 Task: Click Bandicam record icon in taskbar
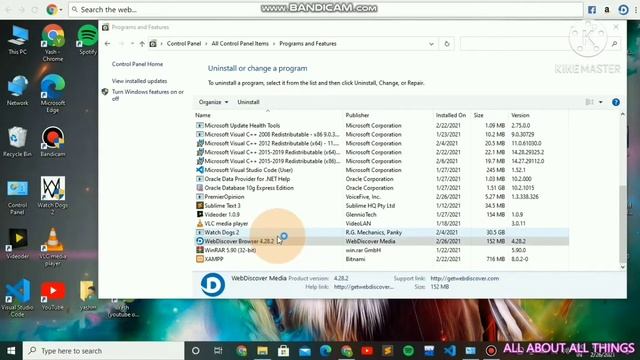click(x=491, y=351)
